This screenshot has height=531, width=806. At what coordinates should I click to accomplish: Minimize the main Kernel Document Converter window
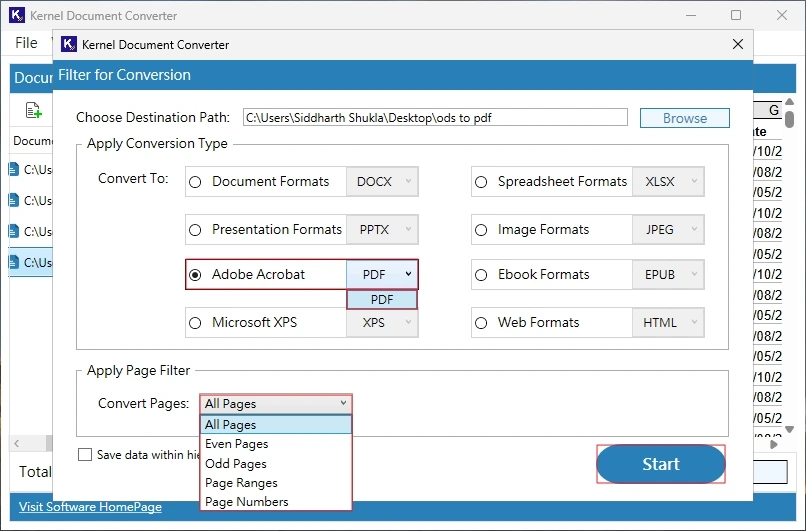coord(691,15)
